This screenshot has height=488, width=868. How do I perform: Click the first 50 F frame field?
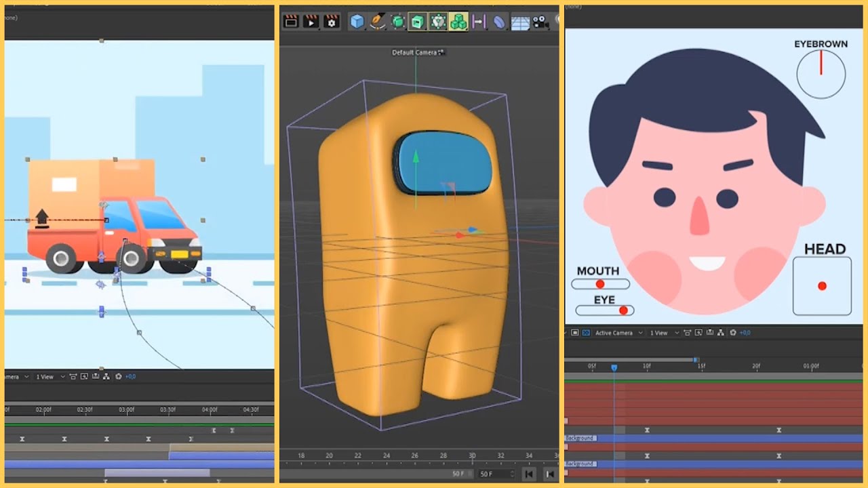pos(458,474)
